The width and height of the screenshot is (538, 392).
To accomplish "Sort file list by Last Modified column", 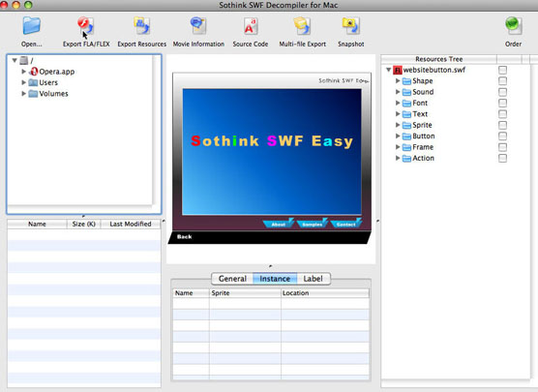I will pyautogui.click(x=131, y=225).
